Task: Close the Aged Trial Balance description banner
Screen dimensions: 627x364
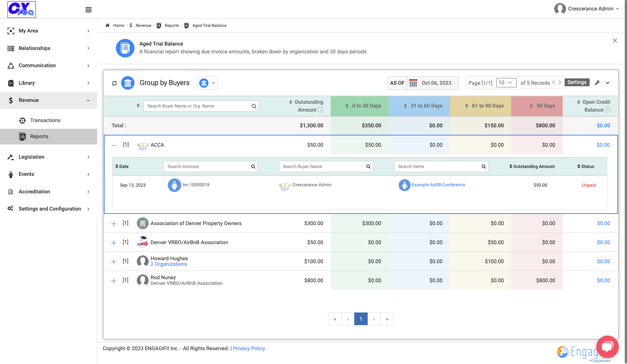Action: 615,40
